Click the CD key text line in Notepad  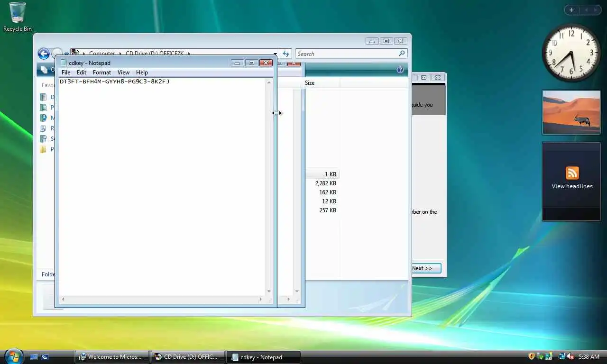pos(114,82)
